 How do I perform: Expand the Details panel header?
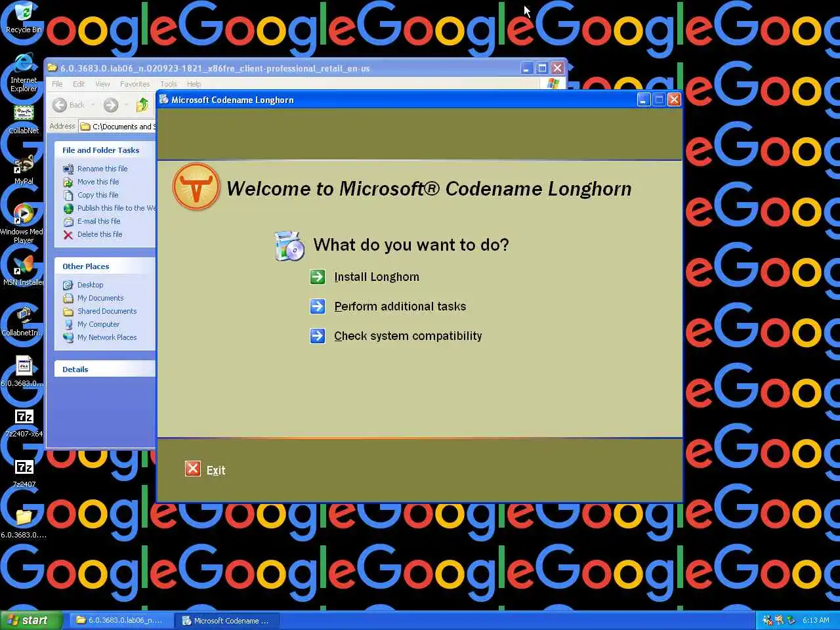[105, 369]
